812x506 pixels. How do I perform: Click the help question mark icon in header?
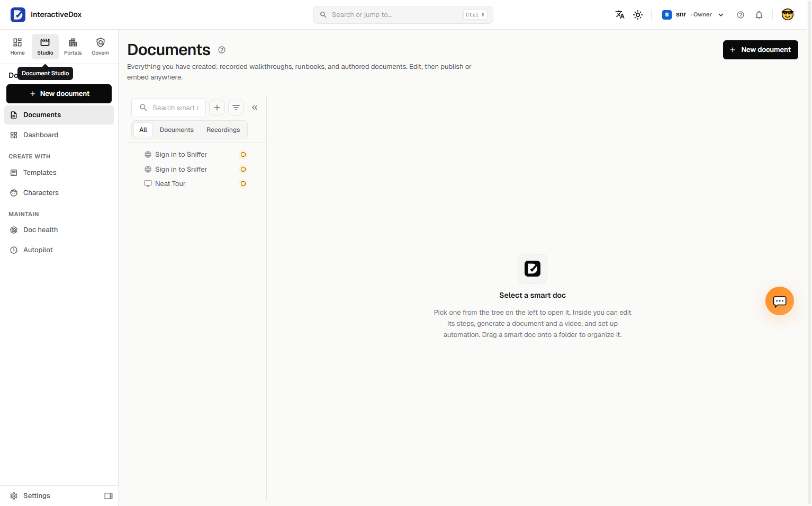coord(741,15)
